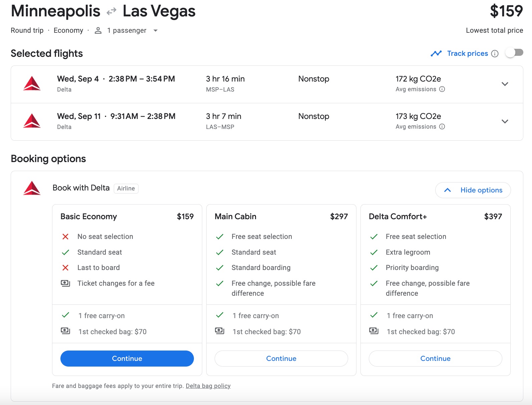Click the Delta logo on Sep 4 flight
Image resolution: width=532 pixels, height=405 pixels.
32,84
